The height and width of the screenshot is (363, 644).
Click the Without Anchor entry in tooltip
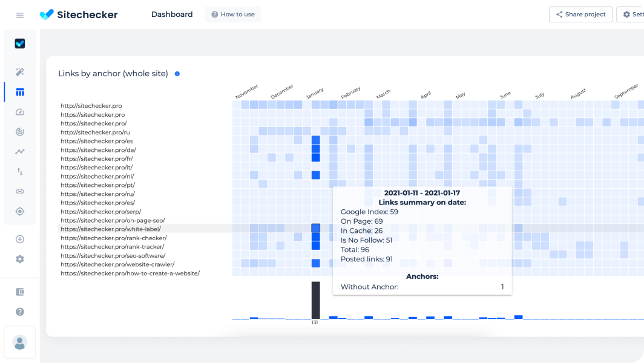click(x=369, y=287)
